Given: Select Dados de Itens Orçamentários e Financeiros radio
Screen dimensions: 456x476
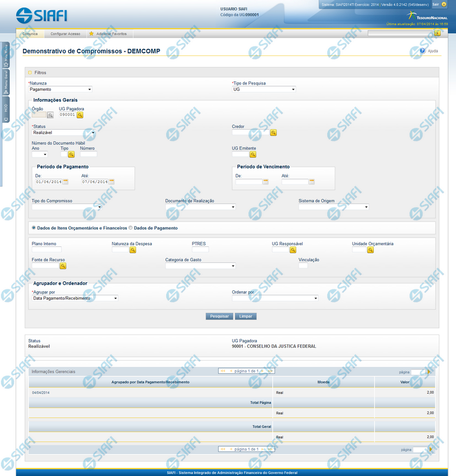Looking at the screenshot, I should (x=34, y=228).
